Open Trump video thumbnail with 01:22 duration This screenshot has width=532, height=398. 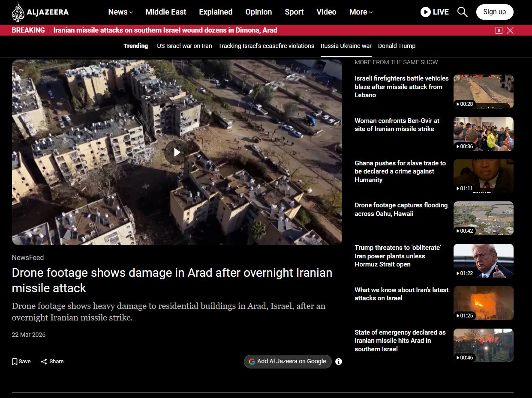click(x=483, y=260)
